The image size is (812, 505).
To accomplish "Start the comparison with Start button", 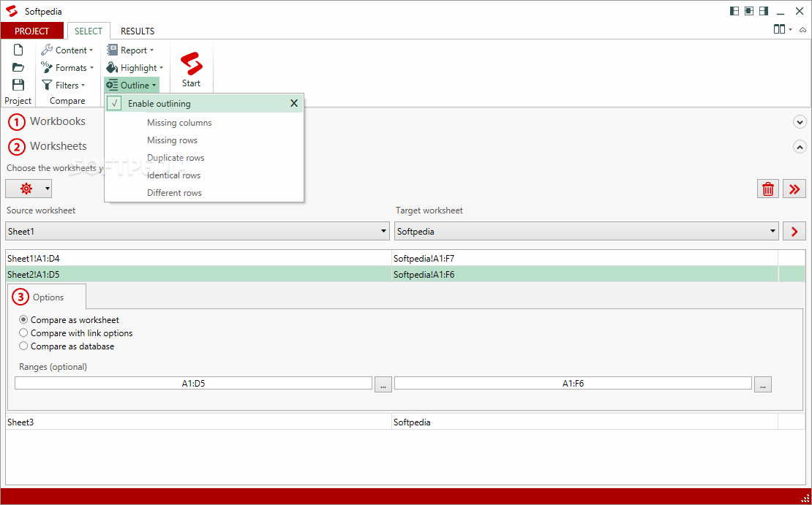I will pyautogui.click(x=191, y=70).
